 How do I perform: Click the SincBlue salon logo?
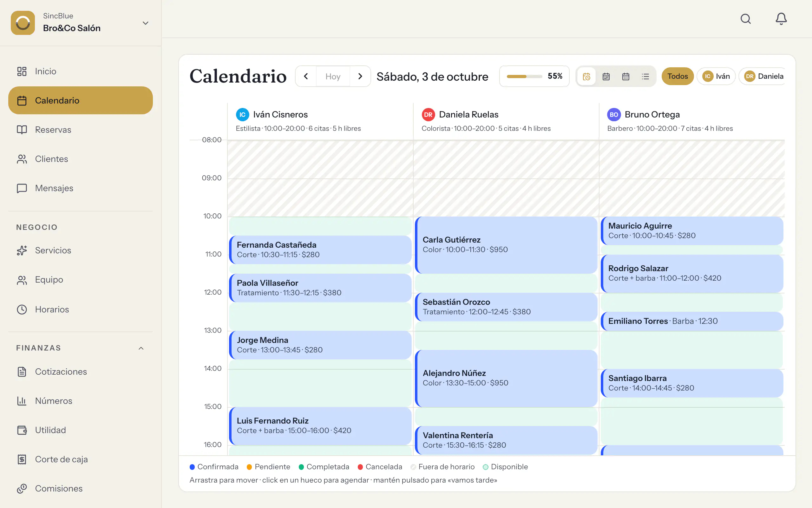23,23
